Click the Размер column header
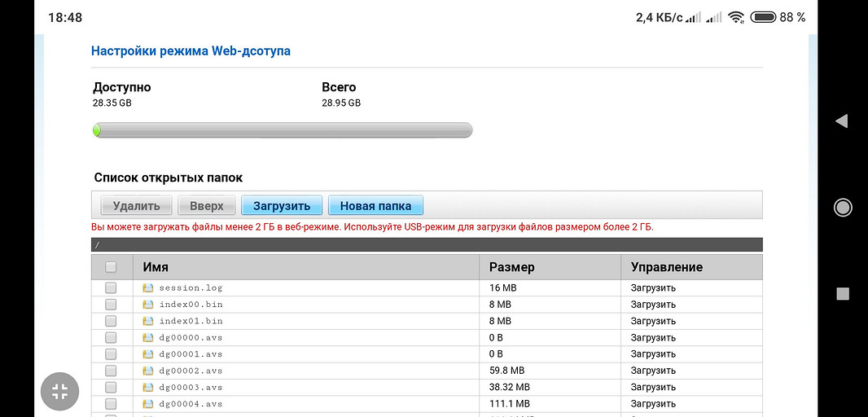868x417 pixels. [512, 266]
